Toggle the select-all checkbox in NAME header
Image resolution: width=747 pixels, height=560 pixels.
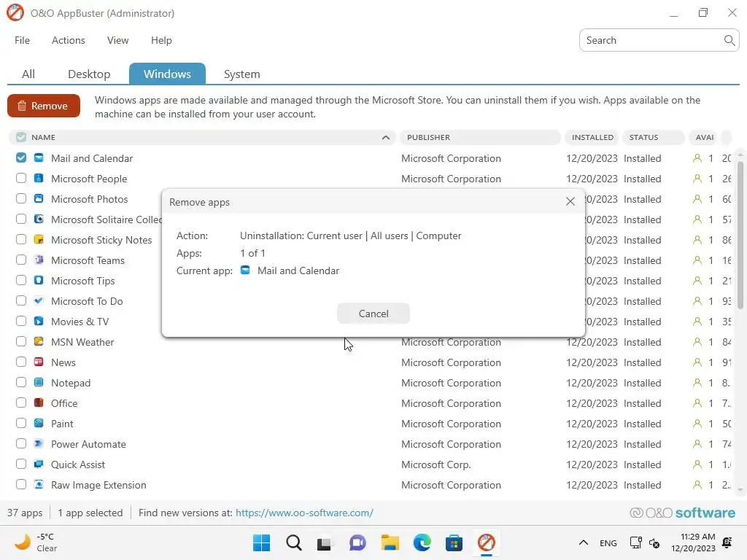[x=21, y=137]
